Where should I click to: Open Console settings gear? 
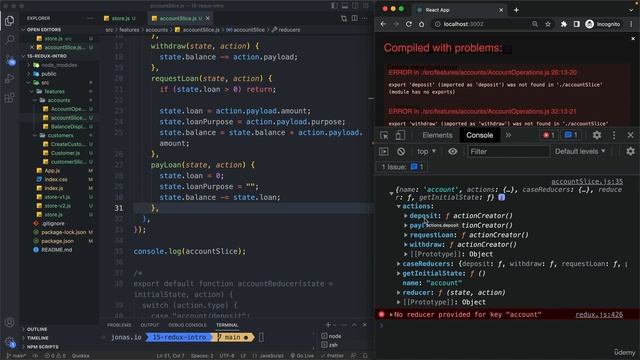(x=630, y=151)
